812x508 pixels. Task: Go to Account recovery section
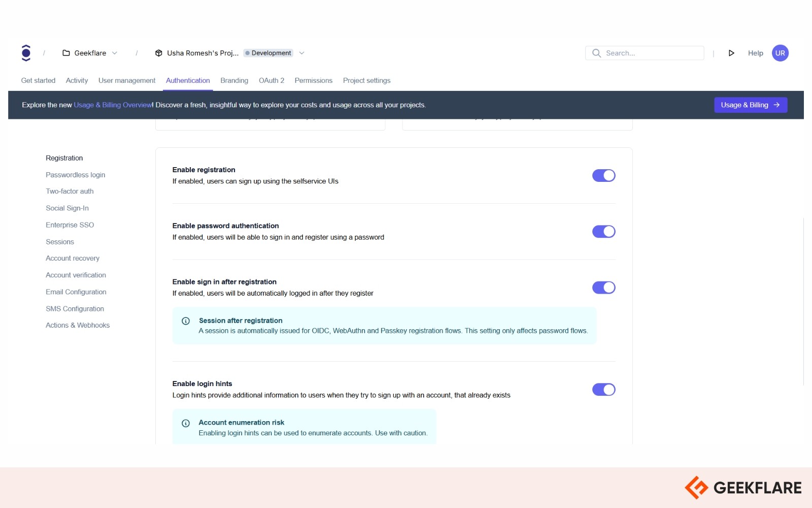click(x=73, y=258)
